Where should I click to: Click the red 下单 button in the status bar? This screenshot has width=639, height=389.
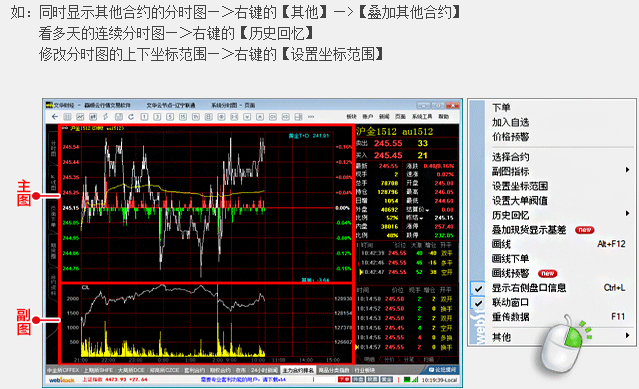[x=344, y=380]
